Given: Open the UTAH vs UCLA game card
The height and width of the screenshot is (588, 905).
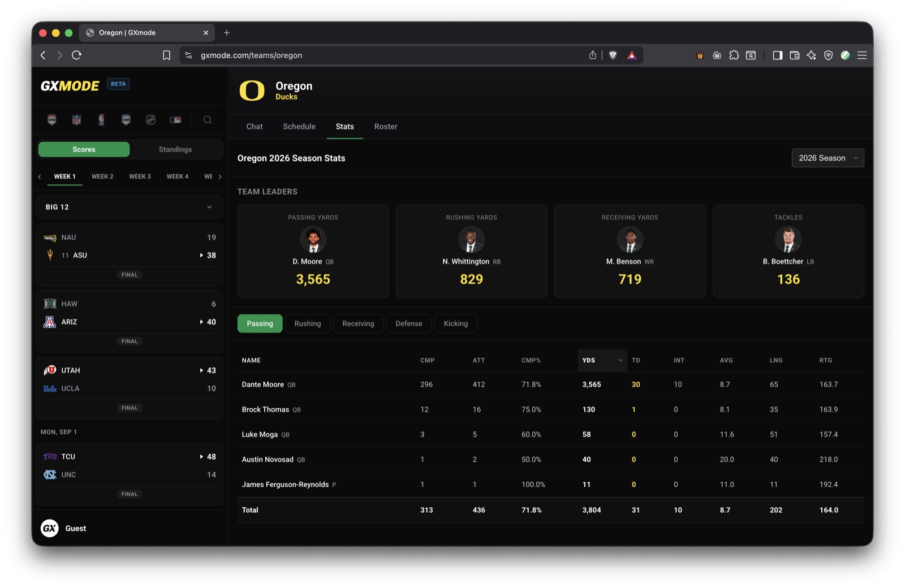Looking at the screenshot, I should point(130,387).
